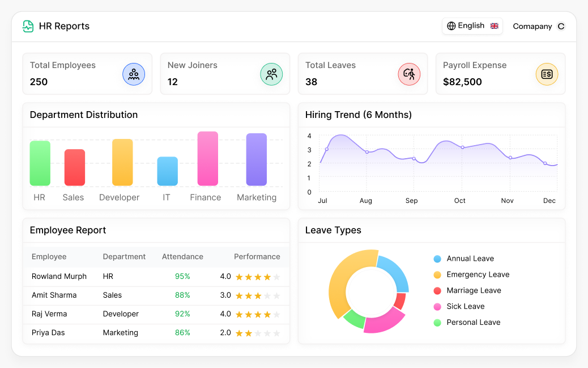Click the Sep data point on hiring trend

click(414, 158)
